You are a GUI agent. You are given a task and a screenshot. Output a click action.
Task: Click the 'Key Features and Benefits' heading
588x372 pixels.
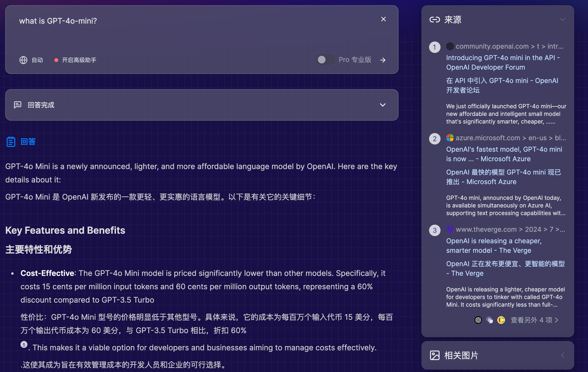tap(65, 230)
